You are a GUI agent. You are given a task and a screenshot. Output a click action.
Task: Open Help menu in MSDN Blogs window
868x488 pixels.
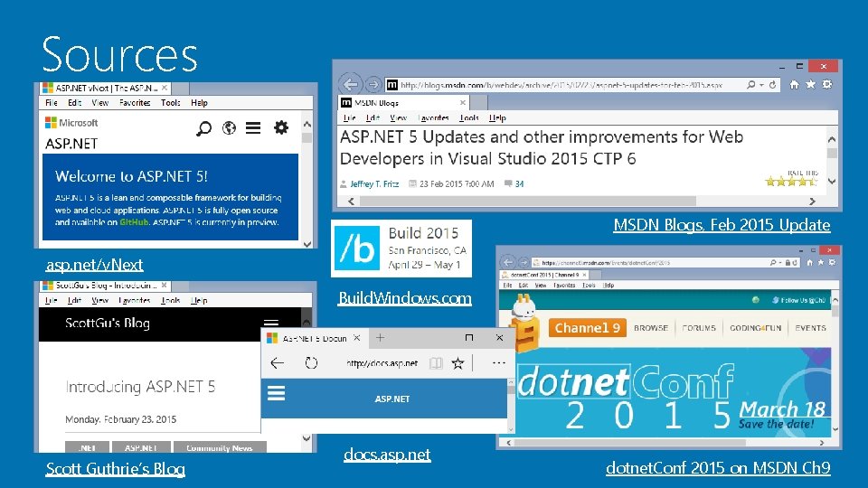(497, 117)
